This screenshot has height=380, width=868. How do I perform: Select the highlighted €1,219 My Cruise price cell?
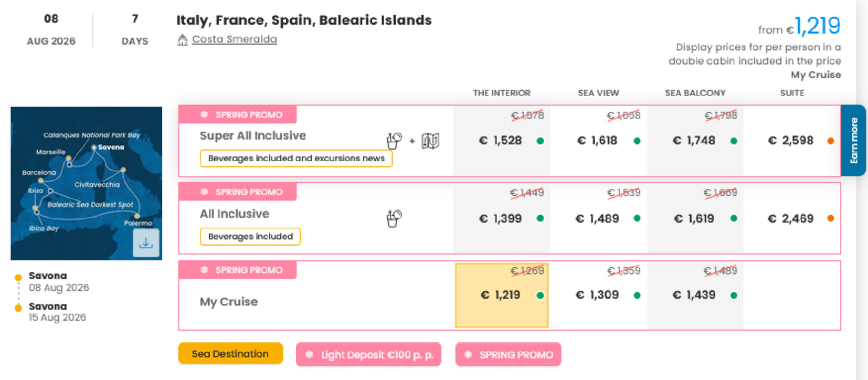point(501,294)
